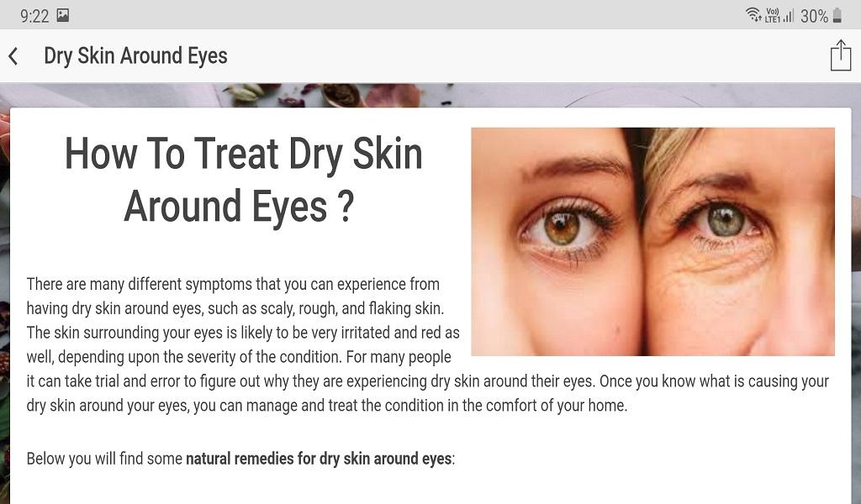Click the sentence 'Below you will find some'
This screenshot has height=504, width=861.
pos(104,459)
